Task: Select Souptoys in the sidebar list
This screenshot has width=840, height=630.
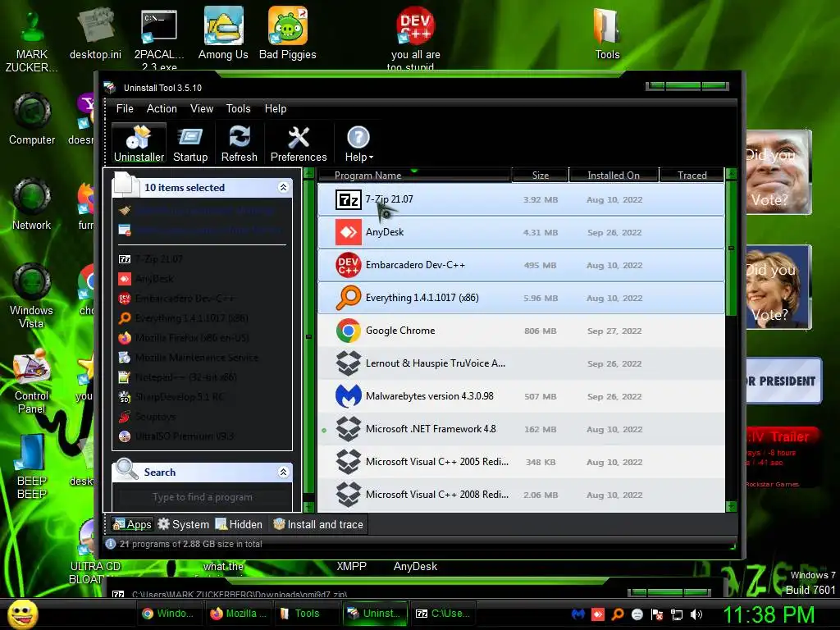Action: click(x=148, y=416)
